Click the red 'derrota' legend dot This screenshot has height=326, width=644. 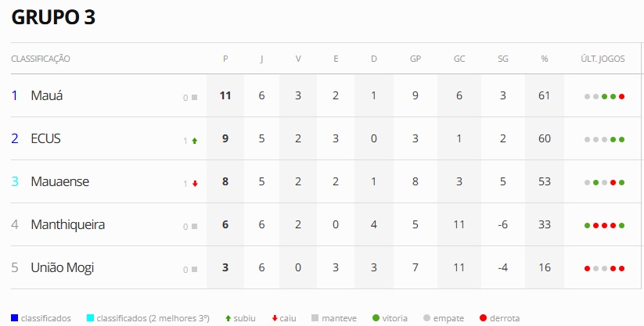click(x=483, y=318)
